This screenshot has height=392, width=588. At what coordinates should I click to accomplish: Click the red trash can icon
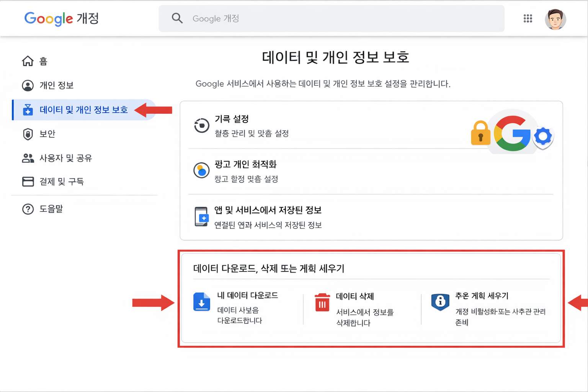pyautogui.click(x=322, y=302)
